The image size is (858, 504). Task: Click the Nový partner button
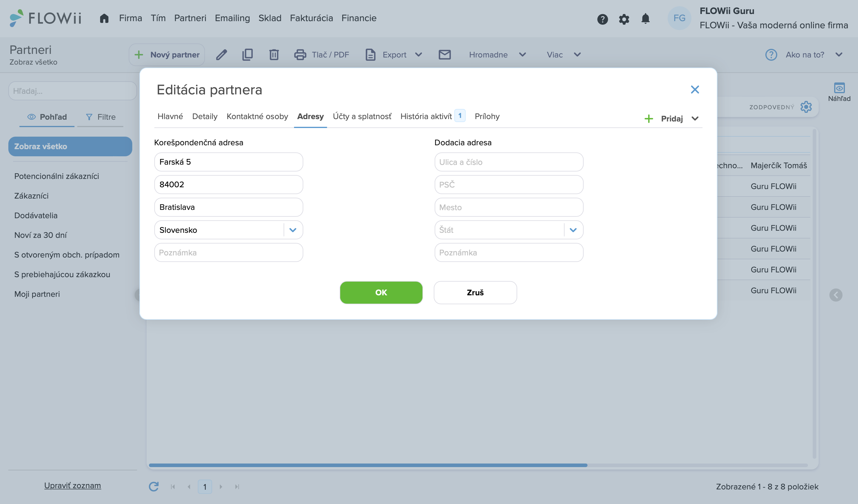[x=167, y=54]
